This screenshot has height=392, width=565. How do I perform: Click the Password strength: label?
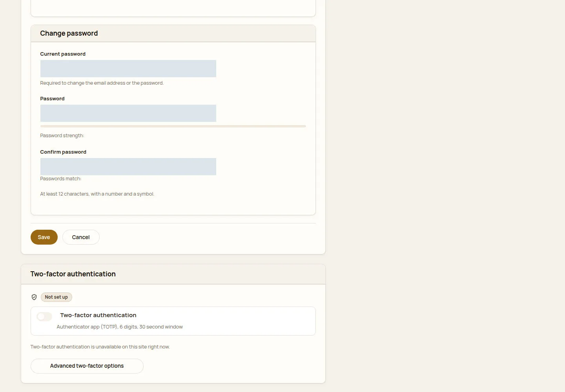62,136
